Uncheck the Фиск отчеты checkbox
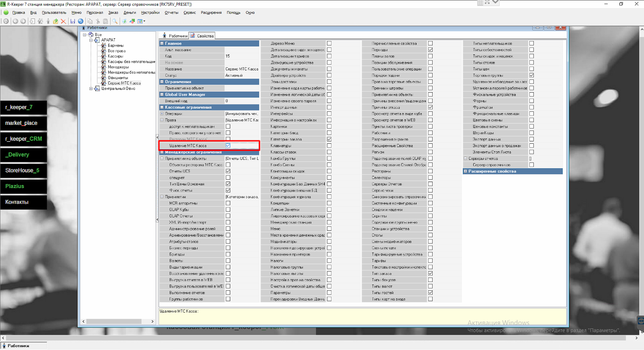Screen dimensions: 644x350 coord(228,191)
